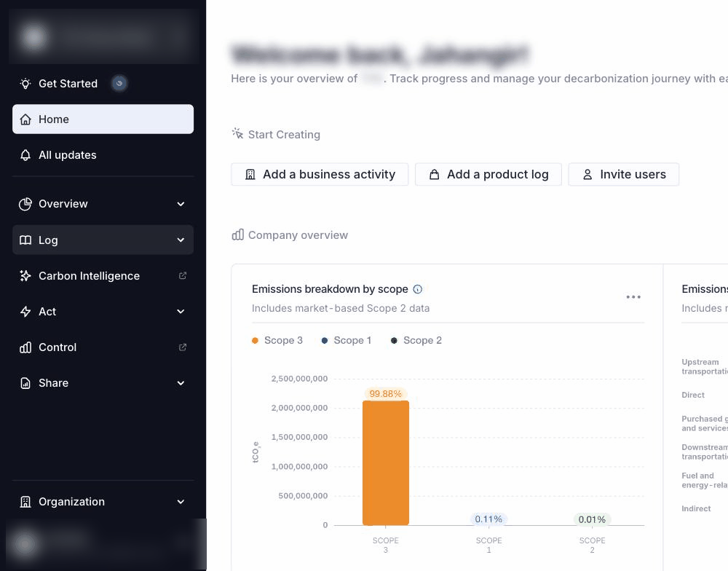Viewport: 728px width, 571px height.
Task: Click the SCOPE 2 axis label
Action: click(592, 545)
